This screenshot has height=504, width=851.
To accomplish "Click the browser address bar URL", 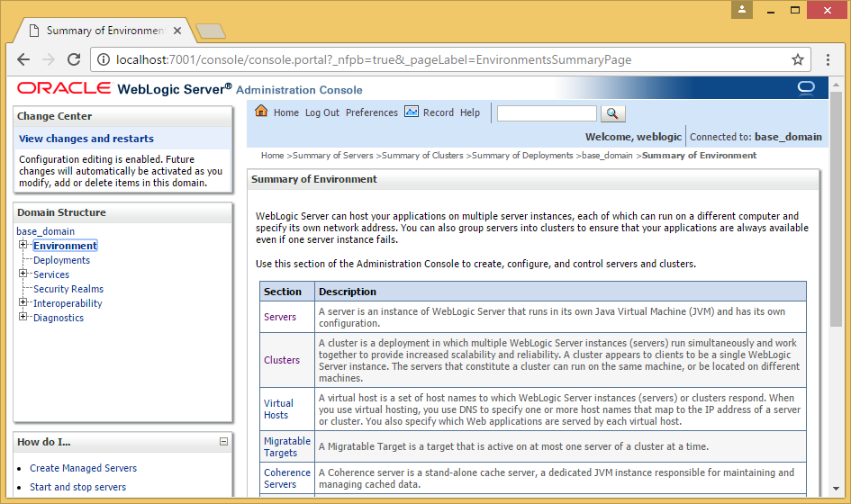I will point(374,59).
